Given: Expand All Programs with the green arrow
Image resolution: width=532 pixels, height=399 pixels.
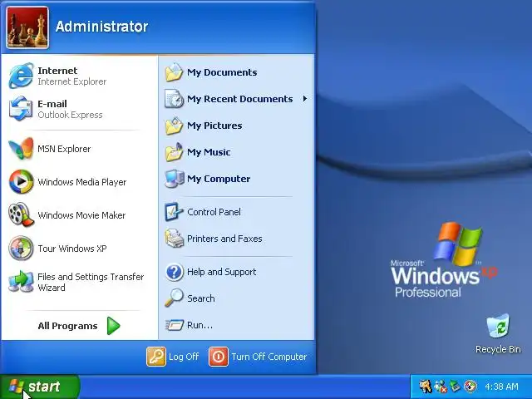Looking at the screenshot, I should 113,326.
